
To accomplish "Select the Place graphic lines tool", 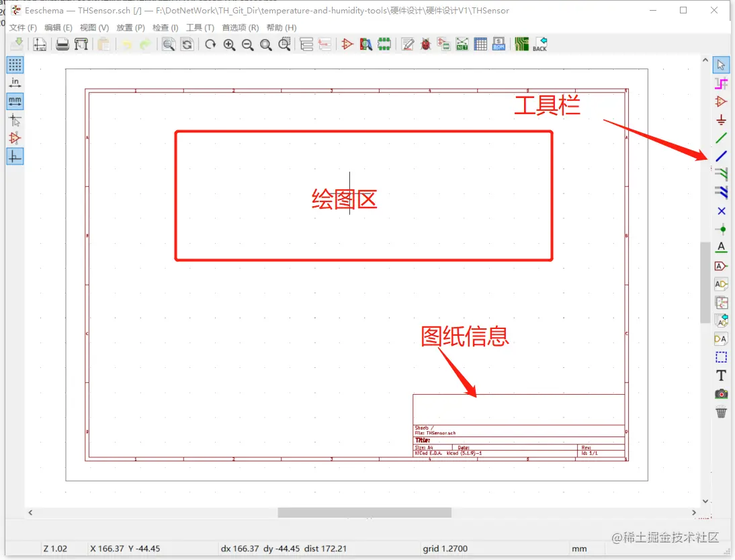I will pyautogui.click(x=721, y=358).
